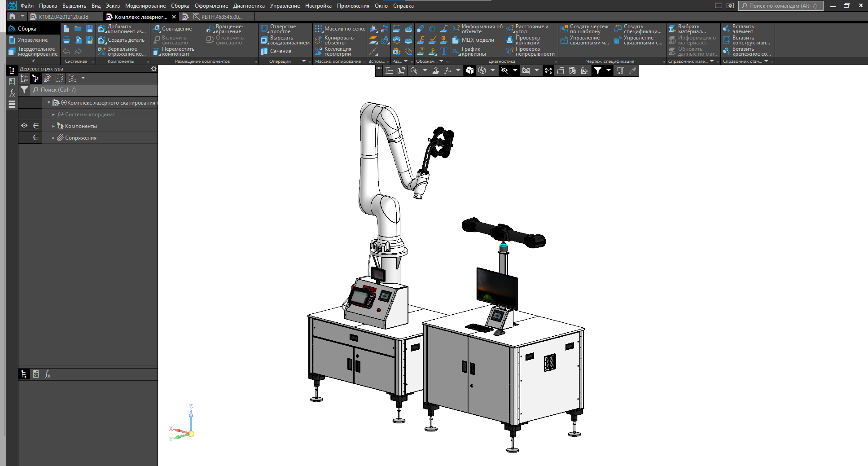This screenshot has width=868, height=466.
Task: Switch to the K1082.042012120.a3d tab
Action: pyautogui.click(x=63, y=17)
